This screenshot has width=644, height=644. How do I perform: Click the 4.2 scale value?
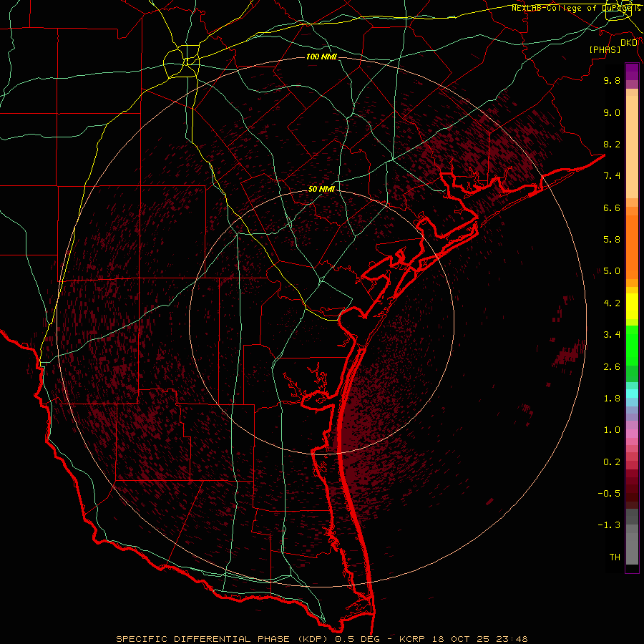[612, 303]
